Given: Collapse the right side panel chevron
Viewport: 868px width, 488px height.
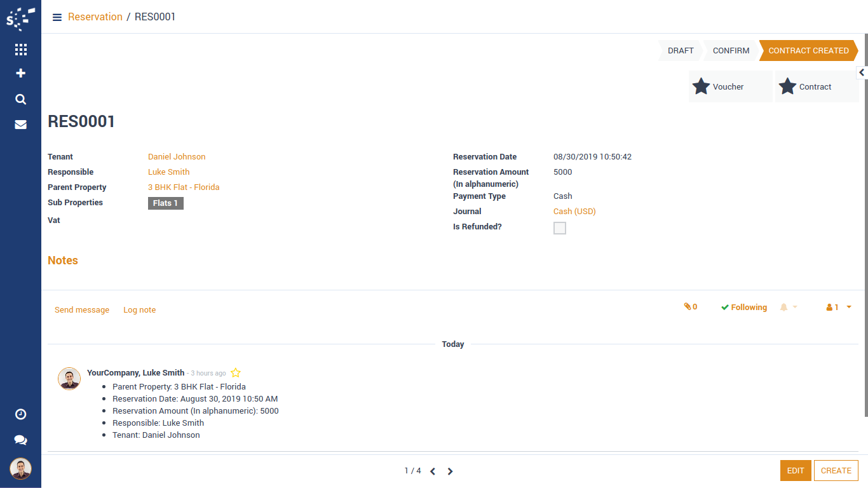Looking at the screenshot, I should [x=862, y=72].
